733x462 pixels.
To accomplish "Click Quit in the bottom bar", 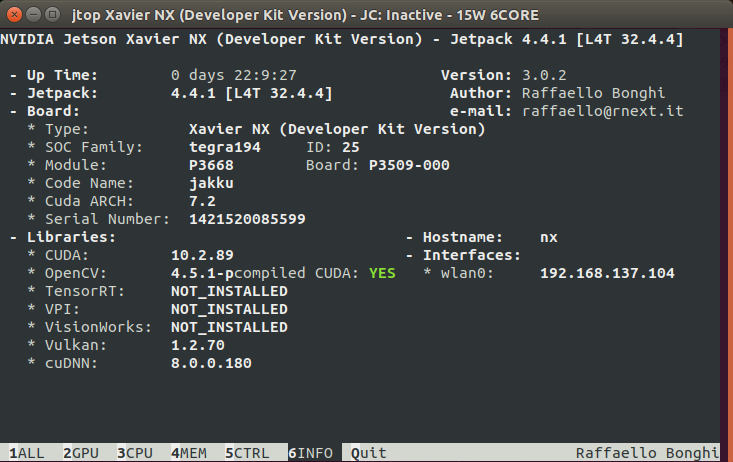I will tap(369, 453).
